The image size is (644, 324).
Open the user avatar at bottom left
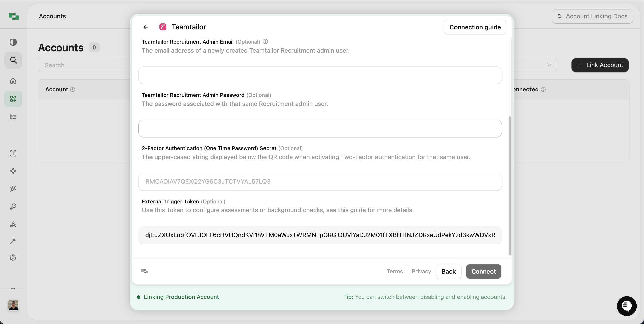(x=13, y=305)
